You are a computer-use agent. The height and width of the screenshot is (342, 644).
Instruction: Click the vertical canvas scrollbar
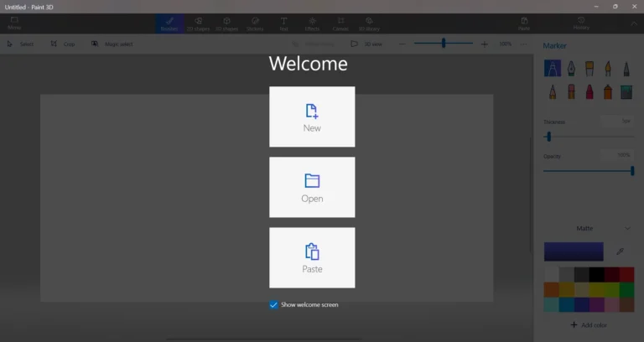pyautogui.click(x=530, y=195)
